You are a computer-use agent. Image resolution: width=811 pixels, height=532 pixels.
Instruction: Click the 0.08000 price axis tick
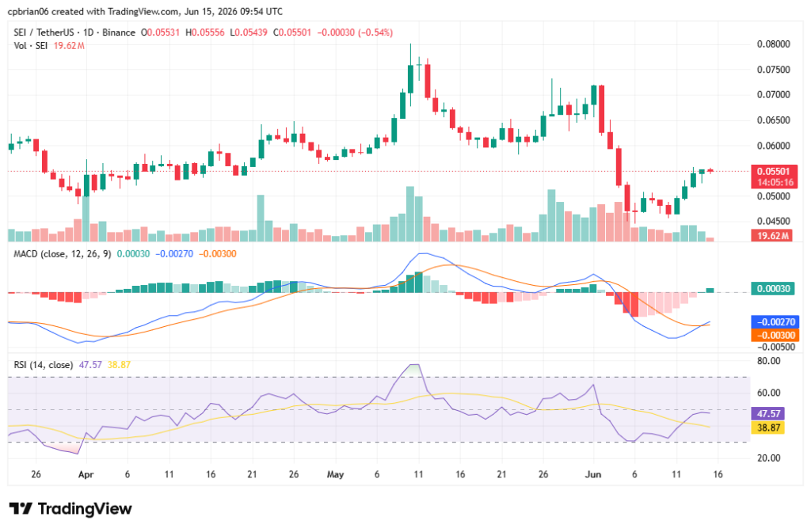click(x=773, y=44)
